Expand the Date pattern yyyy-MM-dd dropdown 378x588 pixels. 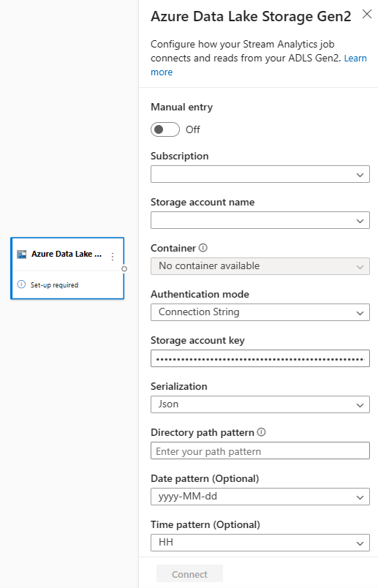click(x=260, y=497)
